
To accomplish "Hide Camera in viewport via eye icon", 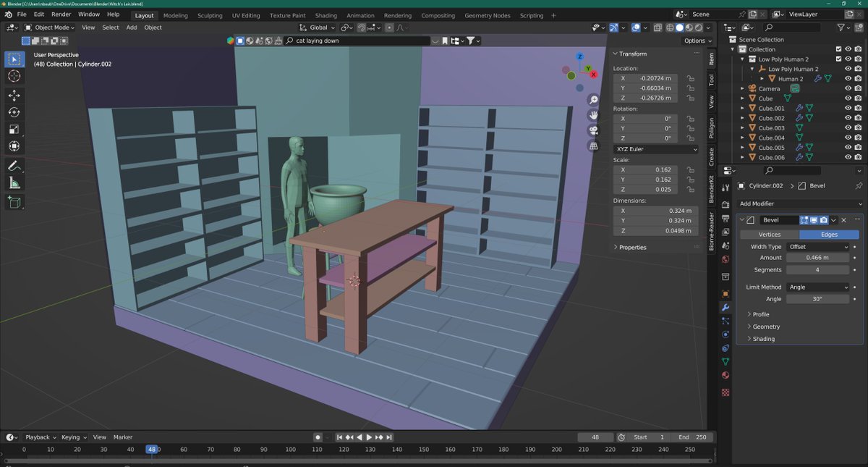I will (848, 88).
